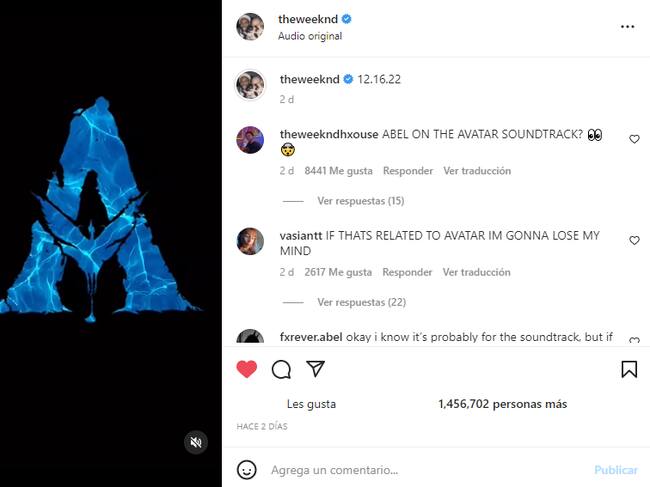
Task: Like theweekndhxouse's comment heart
Action: point(634,139)
